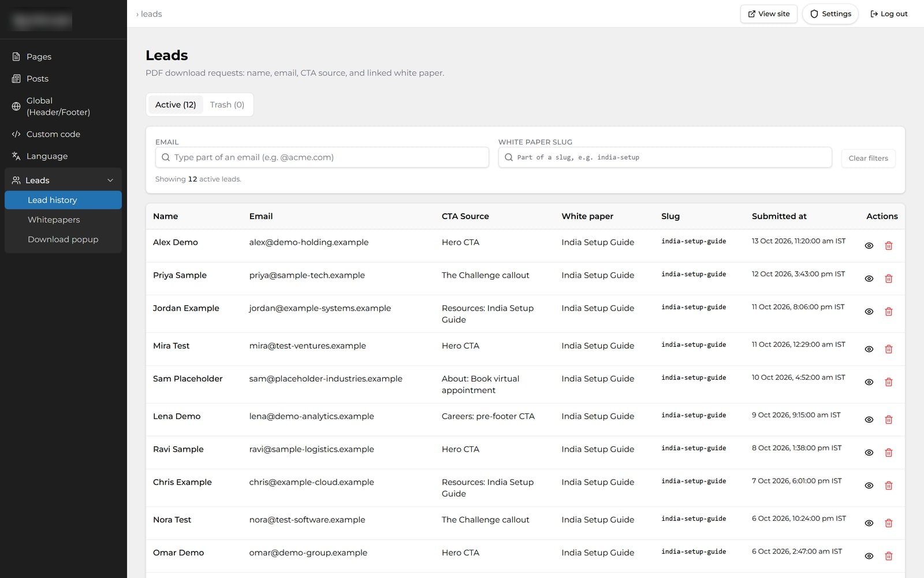This screenshot has width=924, height=578.
Task: Delete Sam Placeholder lead with trash icon
Action: 889,382
